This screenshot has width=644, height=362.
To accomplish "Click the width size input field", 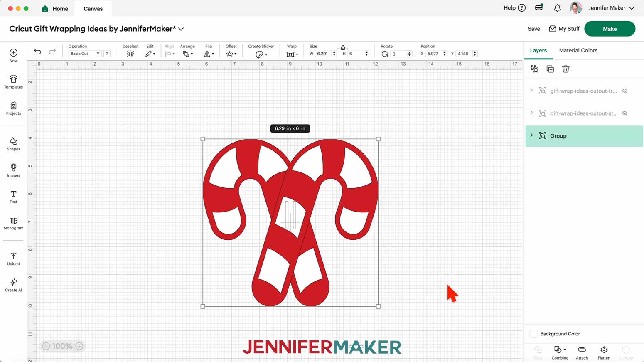I will click(323, 54).
